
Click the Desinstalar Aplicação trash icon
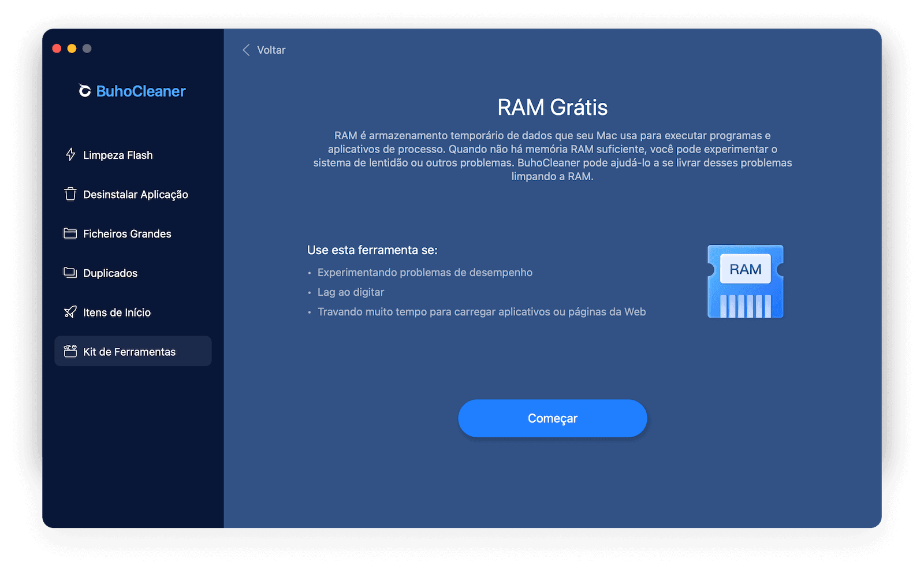click(69, 194)
